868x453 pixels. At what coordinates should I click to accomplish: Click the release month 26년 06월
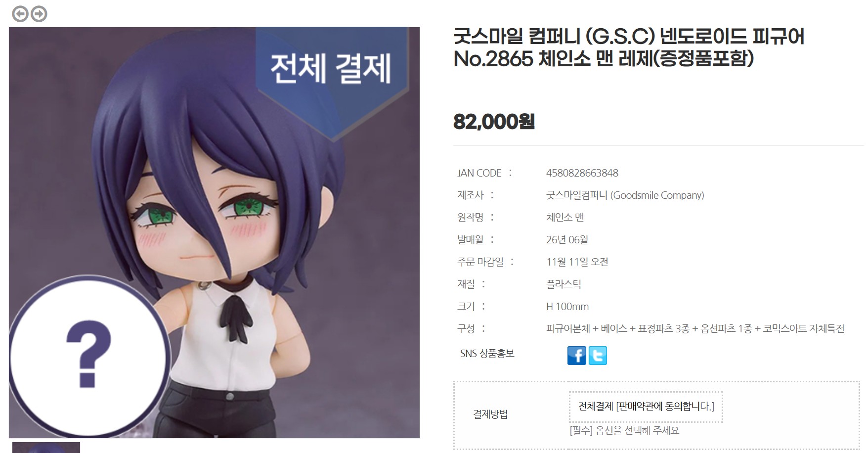[567, 240]
